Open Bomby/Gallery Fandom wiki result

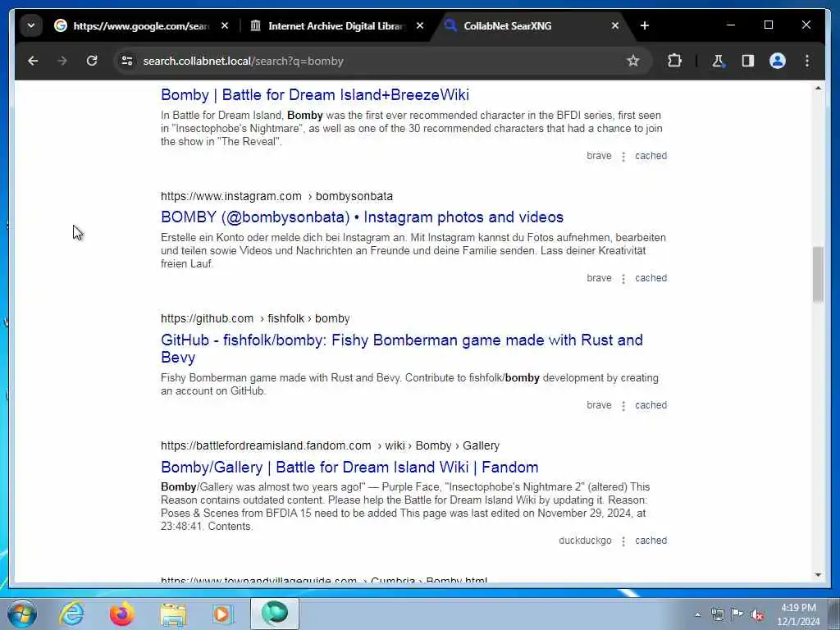click(349, 467)
